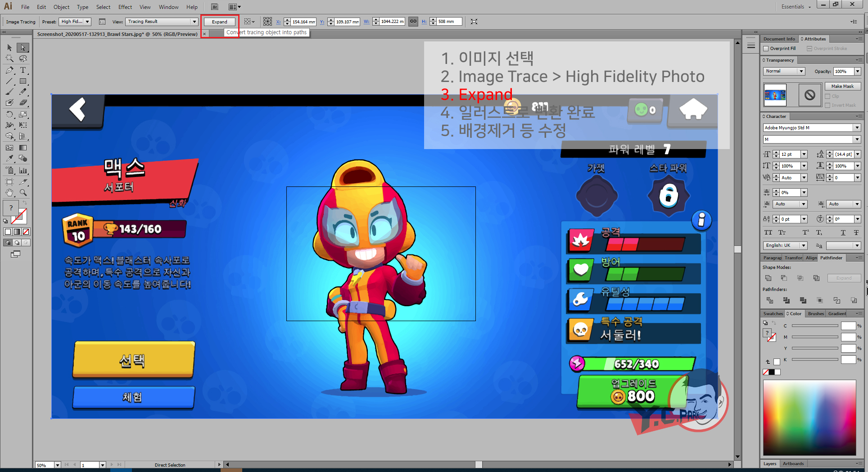Viewport: 868px width, 472px height.
Task: Select the Type tool
Action: click(x=23, y=70)
